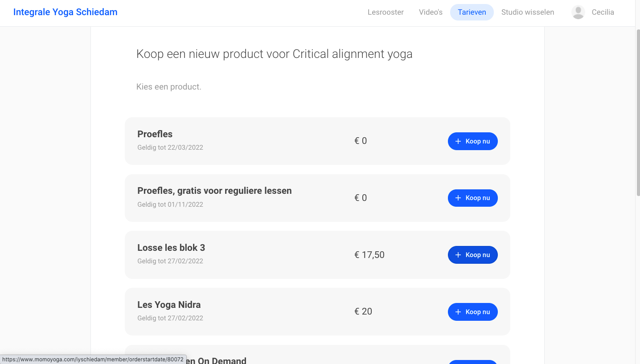Select the Les Yoga Nidra product card
This screenshot has height=364, width=640.
[317, 311]
